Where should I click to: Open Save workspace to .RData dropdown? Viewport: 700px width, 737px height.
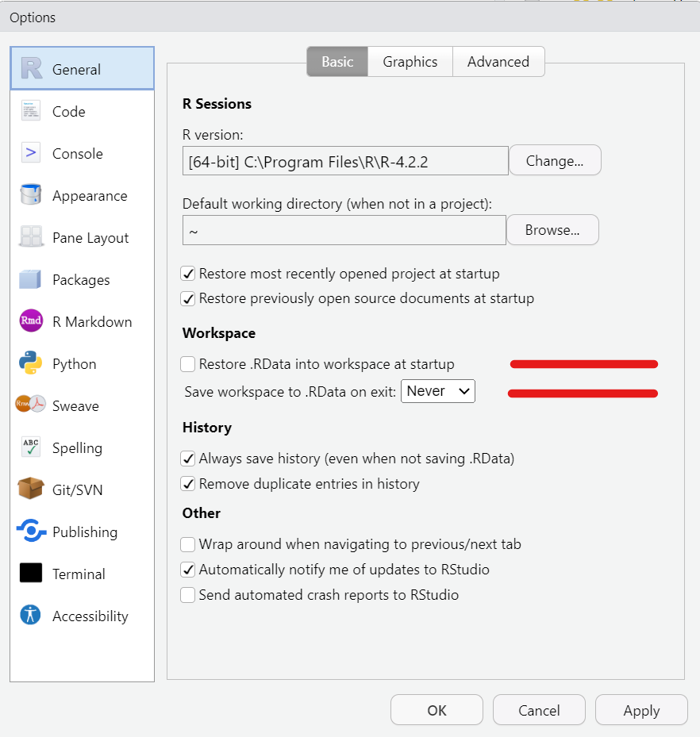point(437,391)
